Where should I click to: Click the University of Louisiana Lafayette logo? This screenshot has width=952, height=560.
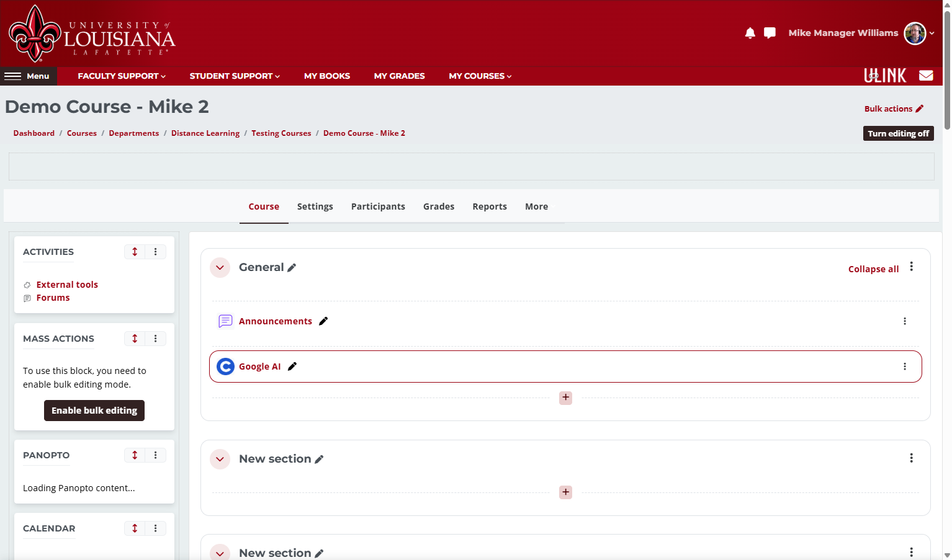92,34
